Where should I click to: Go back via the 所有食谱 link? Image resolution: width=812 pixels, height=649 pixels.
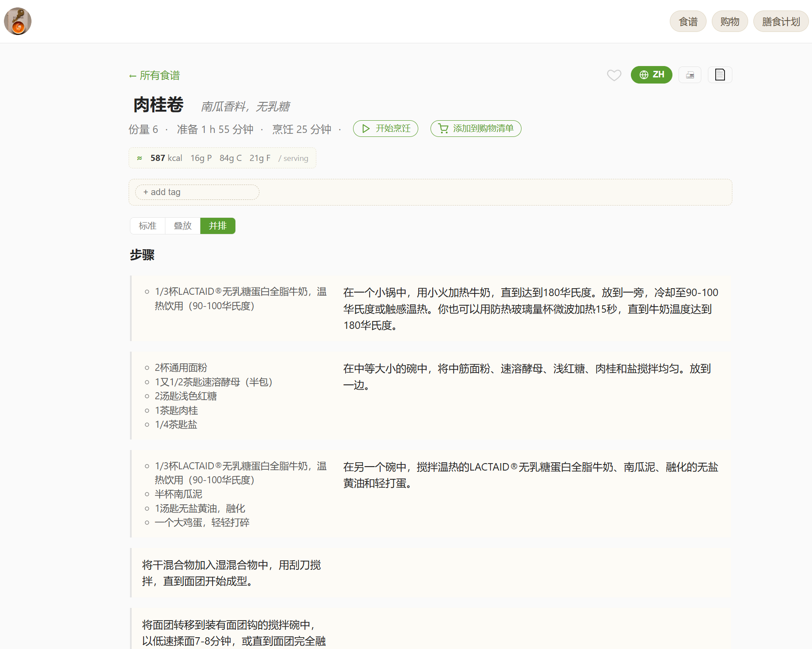pos(154,75)
